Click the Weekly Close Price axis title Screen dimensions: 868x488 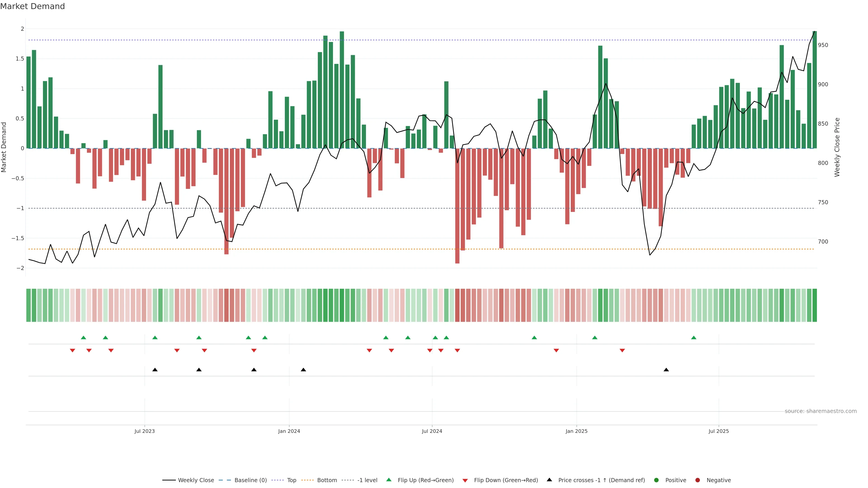[x=837, y=147]
